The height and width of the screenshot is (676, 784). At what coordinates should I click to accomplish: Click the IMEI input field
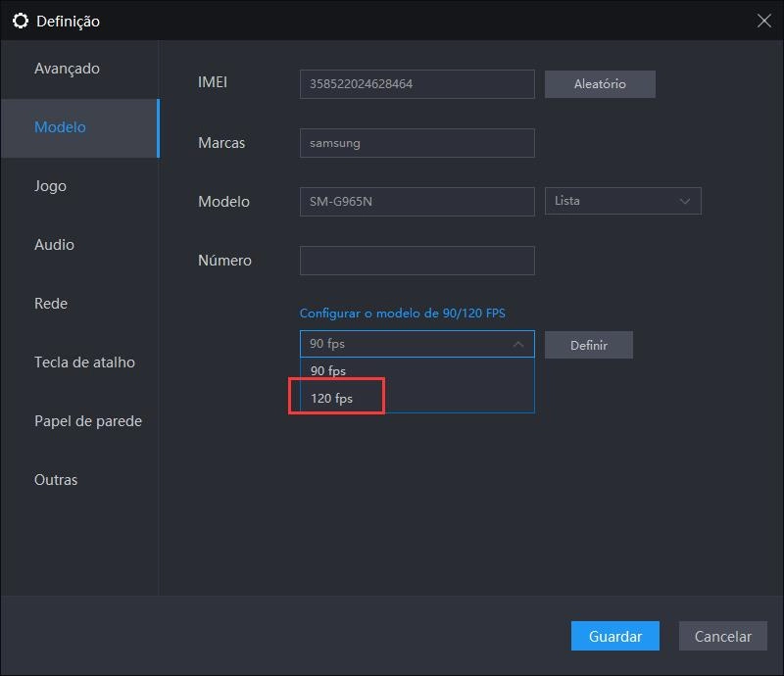coord(416,84)
